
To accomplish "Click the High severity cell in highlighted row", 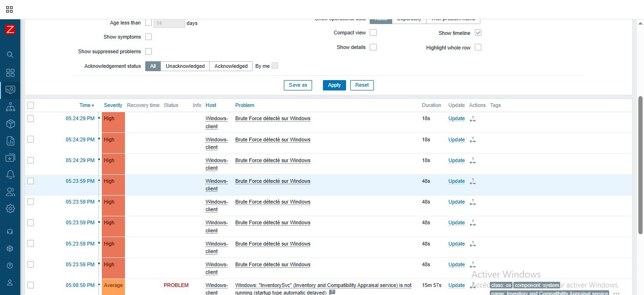I will coord(113,185).
